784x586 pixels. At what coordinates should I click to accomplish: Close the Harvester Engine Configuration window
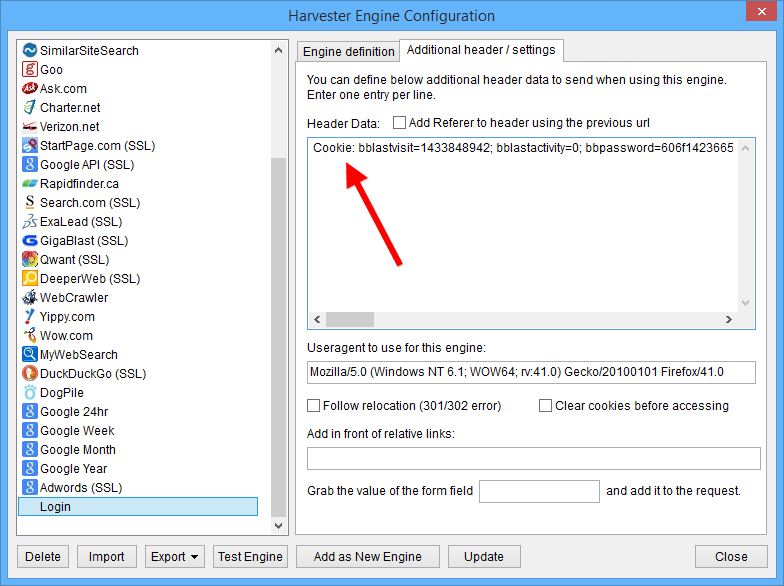coord(761,11)
